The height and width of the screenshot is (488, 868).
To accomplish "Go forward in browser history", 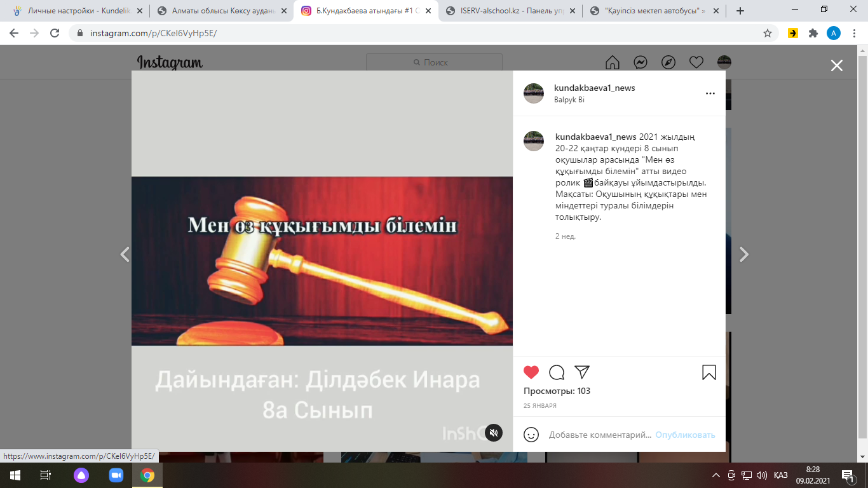I will (34, 33).
